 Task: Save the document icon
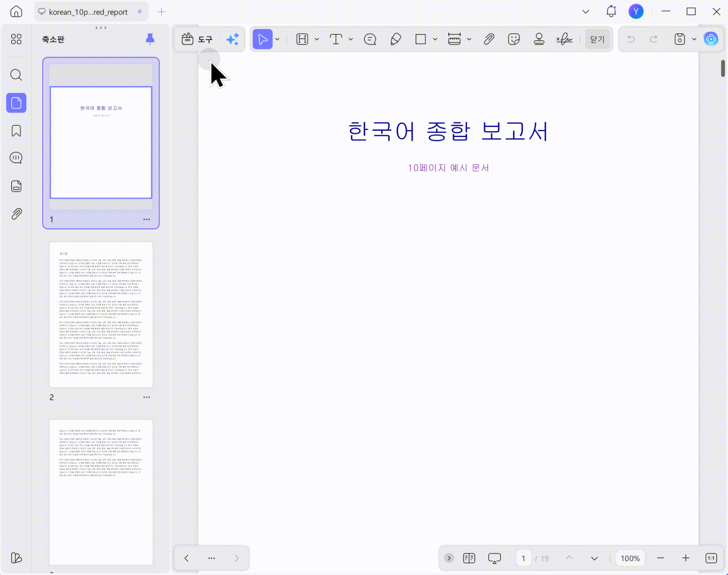[x=680, y=40]
